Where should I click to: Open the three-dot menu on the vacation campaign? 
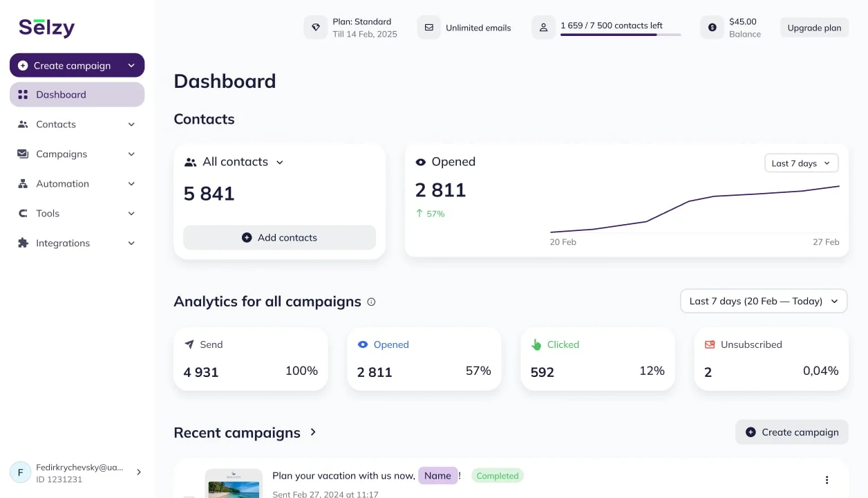(827, 479)
